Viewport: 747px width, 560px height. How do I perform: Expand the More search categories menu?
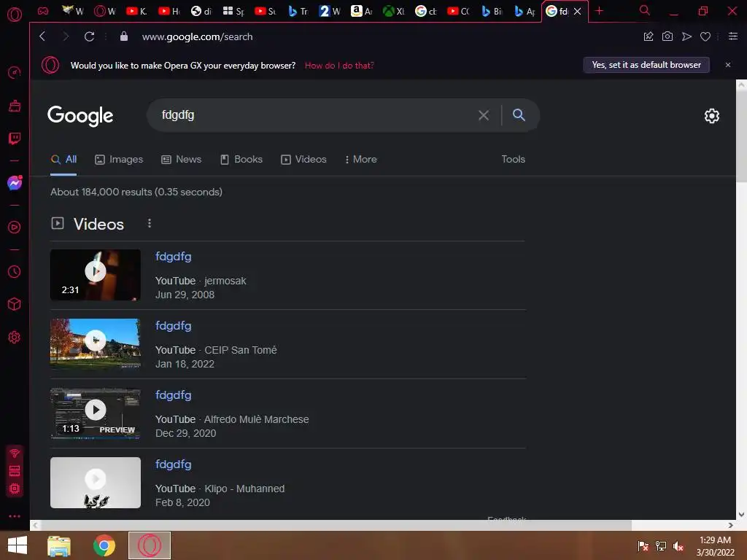(x=360, y=160)
